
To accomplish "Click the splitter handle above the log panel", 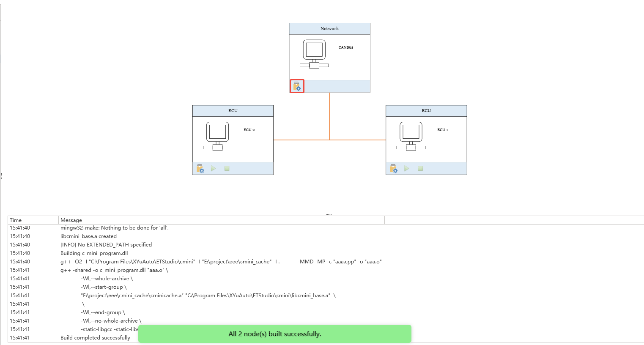I will coord(329,214).
